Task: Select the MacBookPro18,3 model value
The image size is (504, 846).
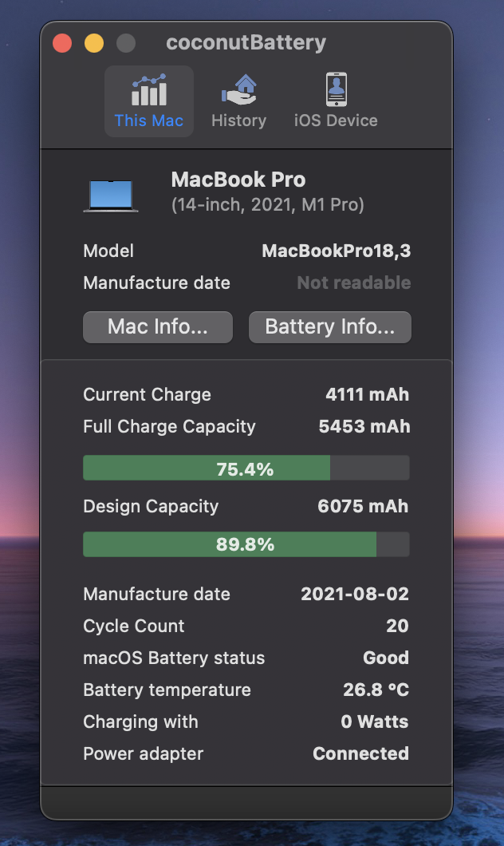Action: [x=337, y=251]
